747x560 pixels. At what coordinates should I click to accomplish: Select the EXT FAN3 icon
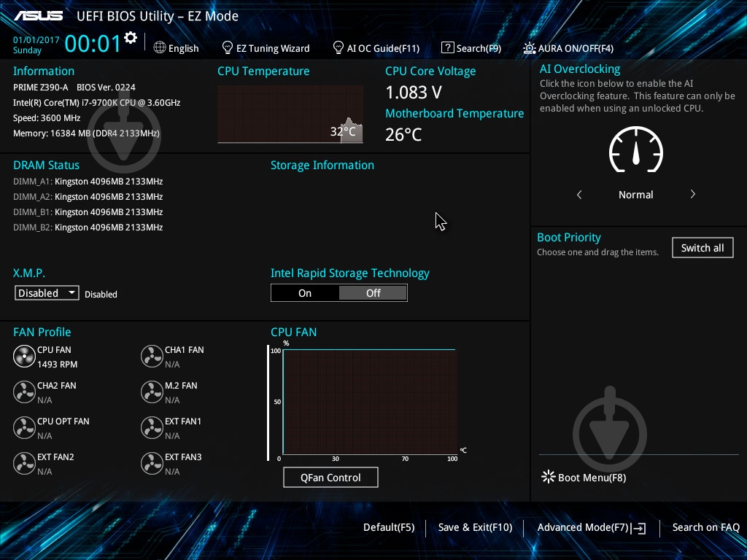tap(152, 463)
